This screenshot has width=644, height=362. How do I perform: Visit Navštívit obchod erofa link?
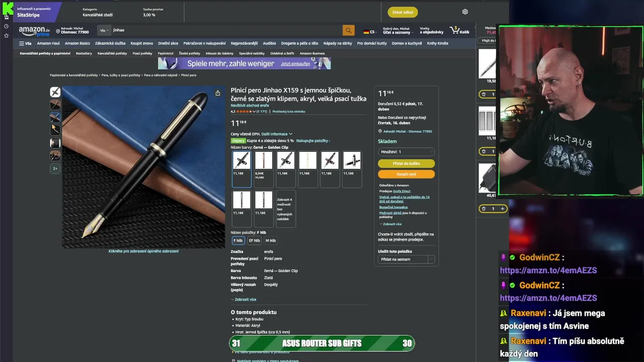[250, 106]
